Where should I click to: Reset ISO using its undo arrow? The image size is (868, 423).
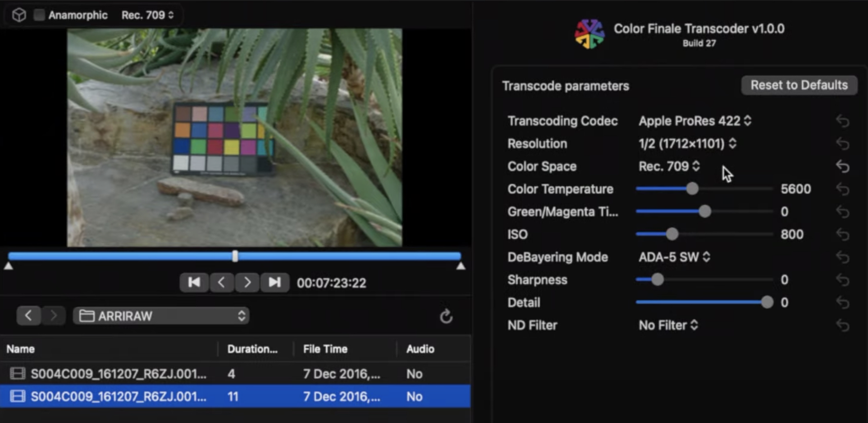pyautogui.click(x=843, y=234)
